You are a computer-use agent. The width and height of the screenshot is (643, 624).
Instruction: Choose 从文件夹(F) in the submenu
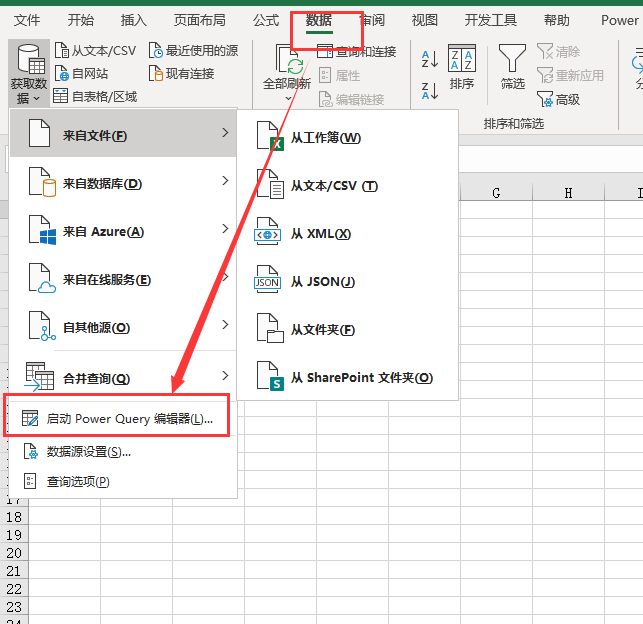coord(347,329)
